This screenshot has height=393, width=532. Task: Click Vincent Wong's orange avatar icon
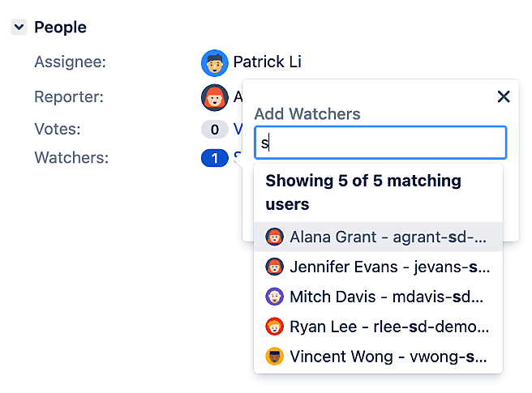[274, 357]
